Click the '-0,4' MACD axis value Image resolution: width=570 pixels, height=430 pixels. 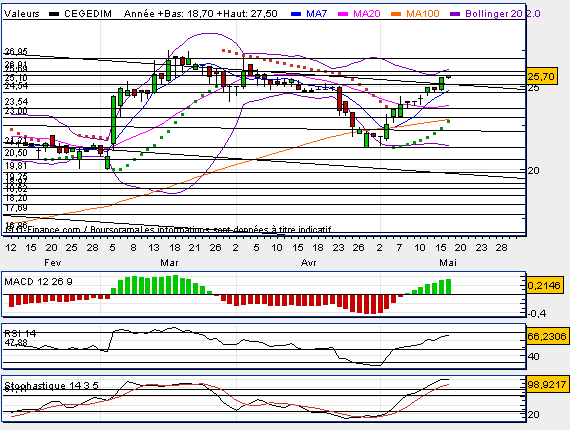click(x=537, y=313)
